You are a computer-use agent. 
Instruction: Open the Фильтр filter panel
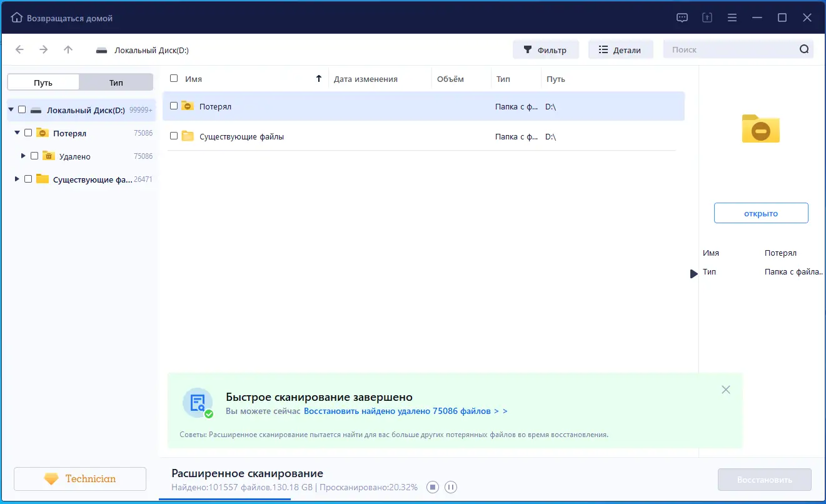tap(545, 49)
